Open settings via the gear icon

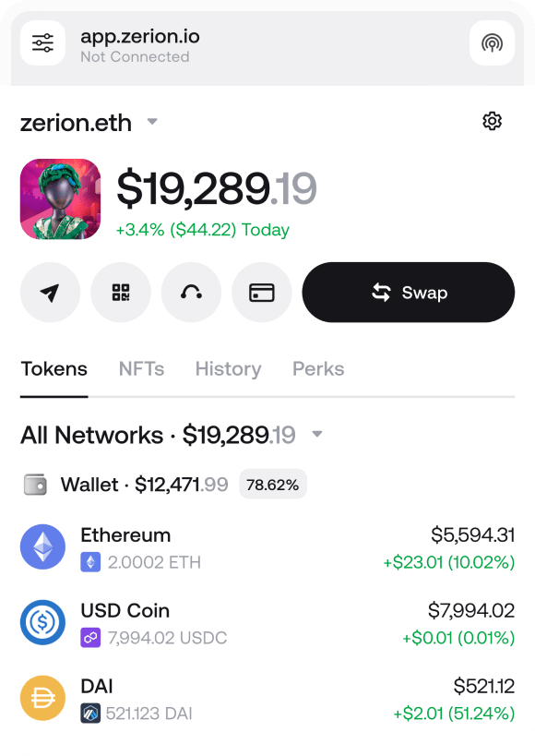(493, 121)
